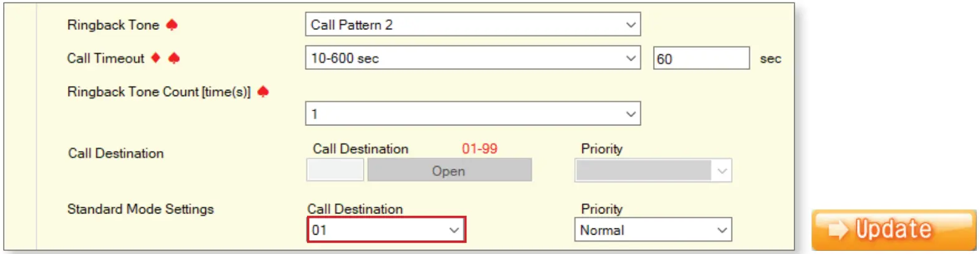Click the sec unit label after timeout field
The width and height of the screenshot is (980, 254).
[x=770, y=59]
